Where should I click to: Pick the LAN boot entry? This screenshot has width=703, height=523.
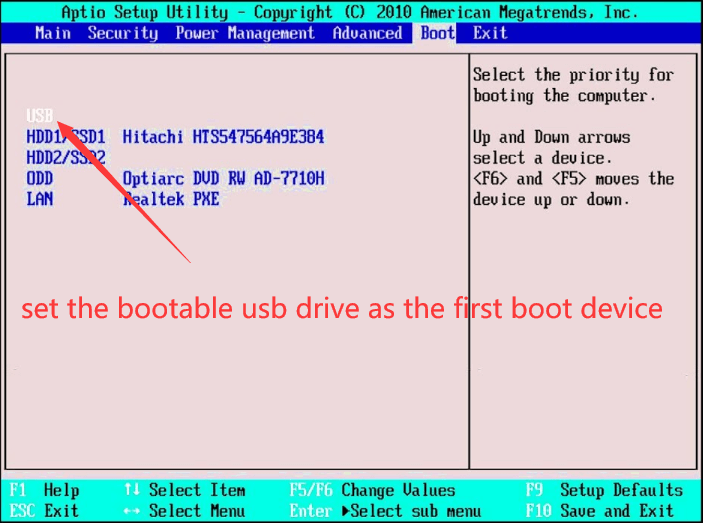tap(40, 200)
